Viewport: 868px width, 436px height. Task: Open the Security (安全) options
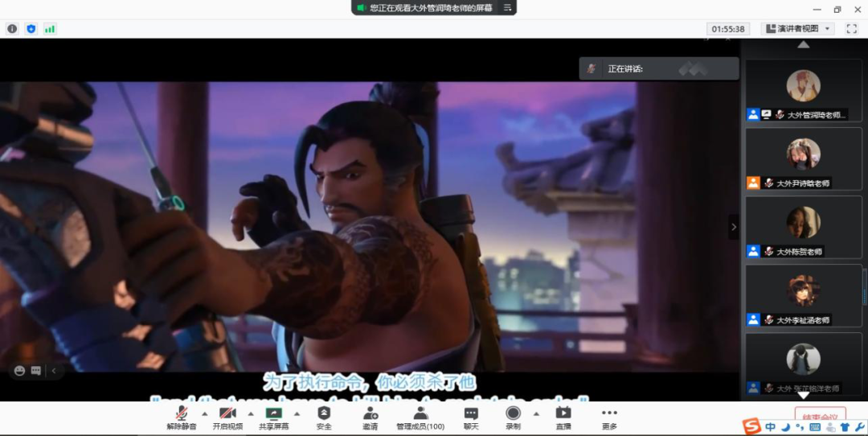point(324,417)
